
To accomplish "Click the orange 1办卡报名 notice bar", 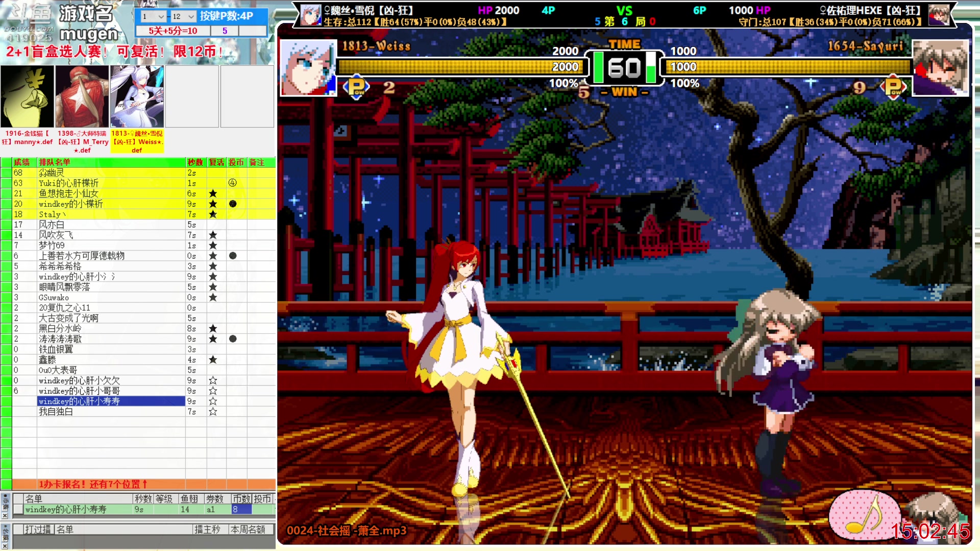I will click(144, 484).
